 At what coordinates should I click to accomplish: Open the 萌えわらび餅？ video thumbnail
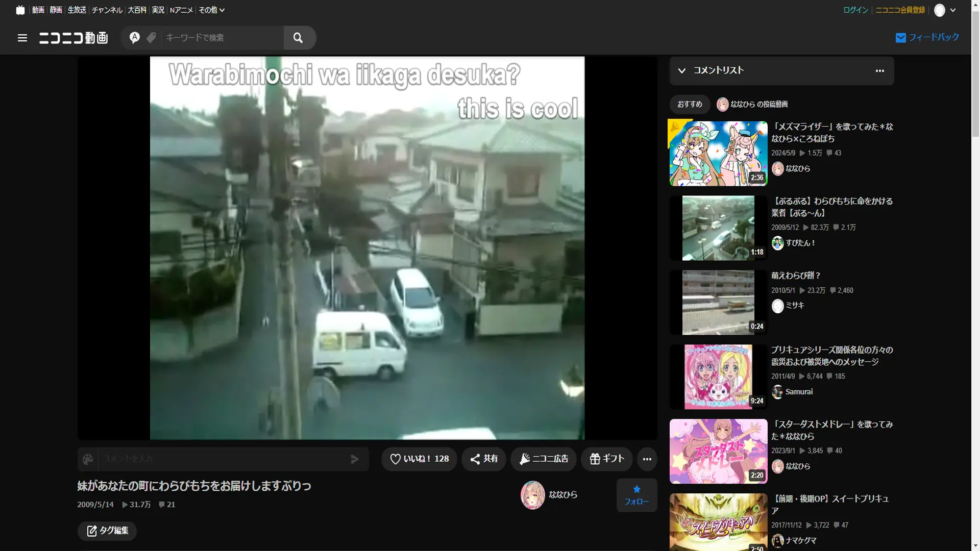718,303
